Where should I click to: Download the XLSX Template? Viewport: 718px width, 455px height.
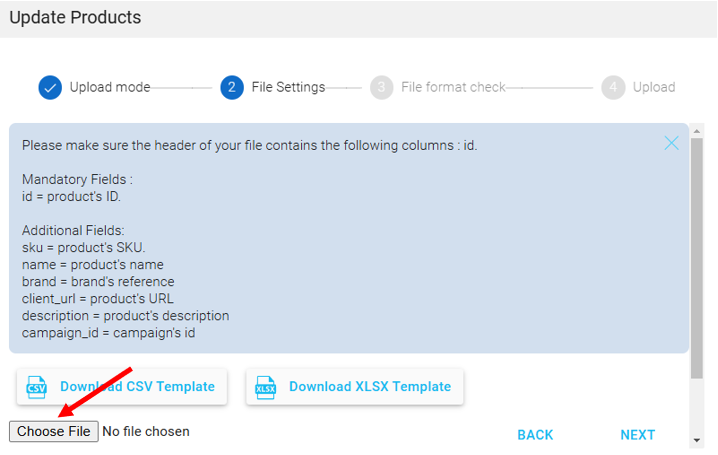[x=354, y=387]
